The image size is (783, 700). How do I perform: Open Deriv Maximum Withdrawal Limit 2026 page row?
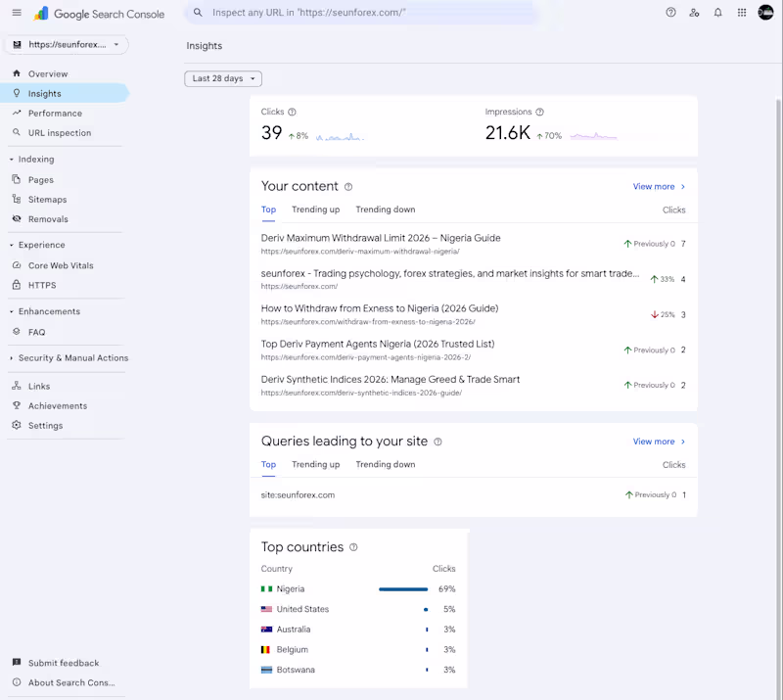474,244
